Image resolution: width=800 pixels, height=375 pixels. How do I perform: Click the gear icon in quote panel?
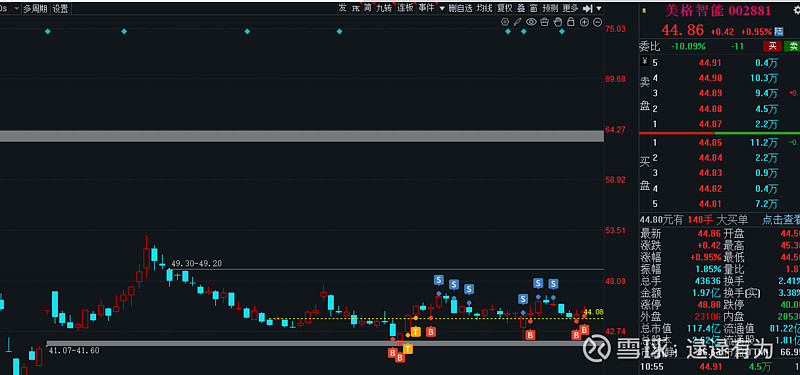[796, 10]
